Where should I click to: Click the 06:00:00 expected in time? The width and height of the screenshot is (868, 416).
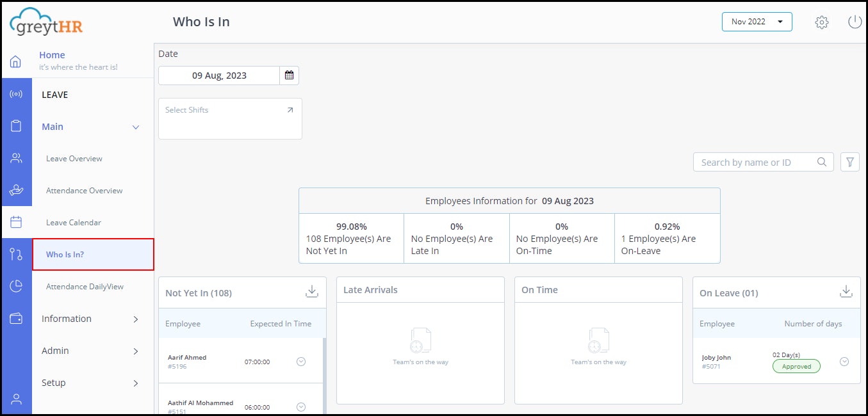click(257, 407)
